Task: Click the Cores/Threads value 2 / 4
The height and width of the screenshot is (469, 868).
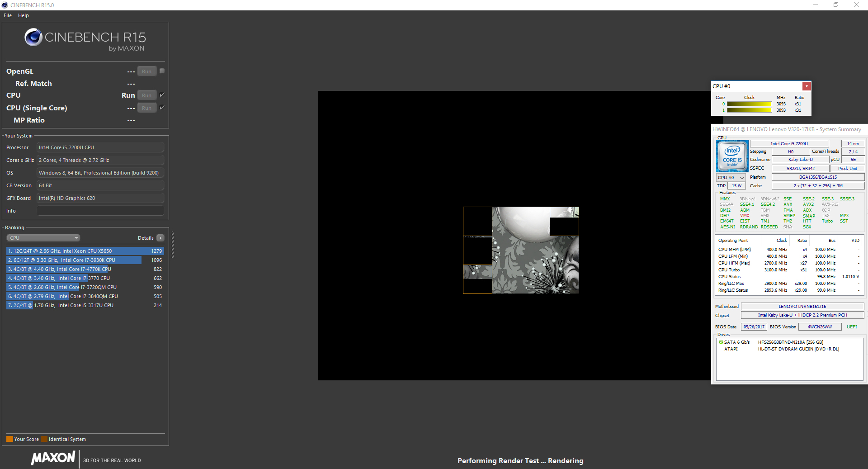Action: [x=853, y=152]
